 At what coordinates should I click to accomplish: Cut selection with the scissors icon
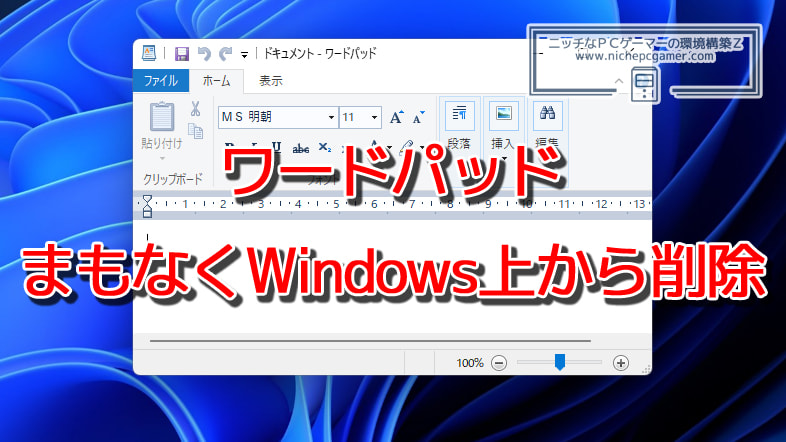[x=195, y=108]
